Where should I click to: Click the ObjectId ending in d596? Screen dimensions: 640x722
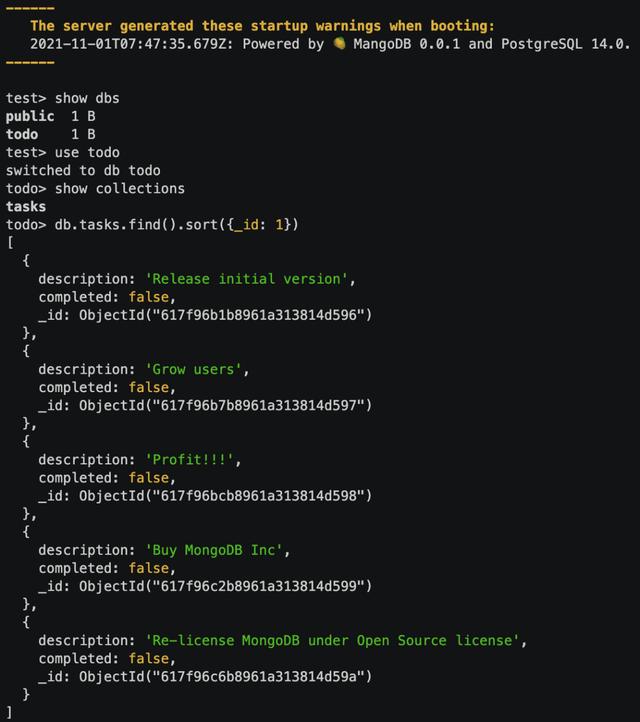click(225, 315)
